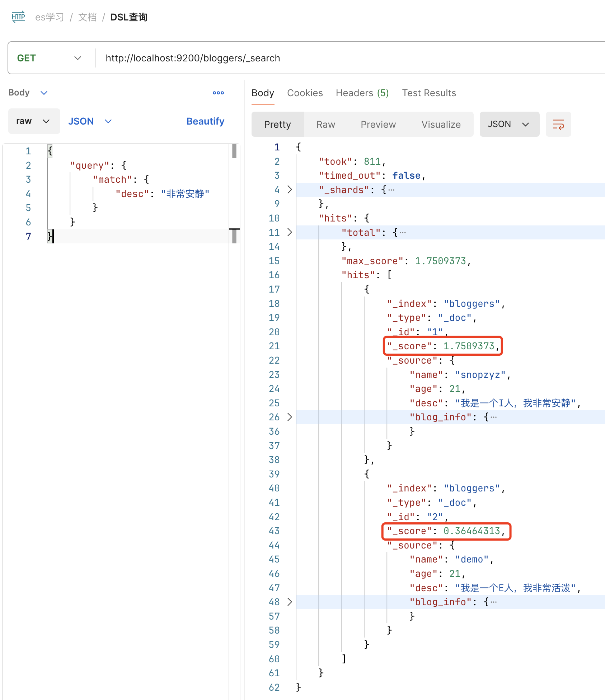Click the "match" key in request body
Viewport: 605px width, 700px height.
point(112,179)
